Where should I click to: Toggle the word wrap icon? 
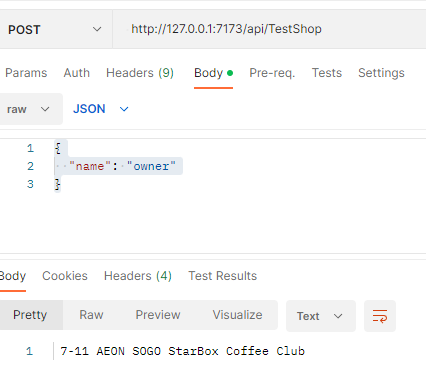click(380, 316)
